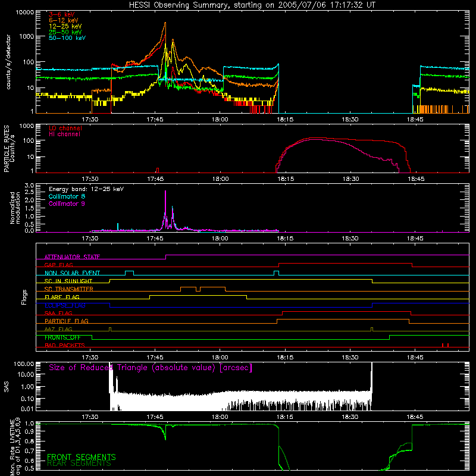Image resolution: width=476 pixels, height=476 pixels.
Task: Click the 'Flags' panel axis label
Action: click(24, 297)
